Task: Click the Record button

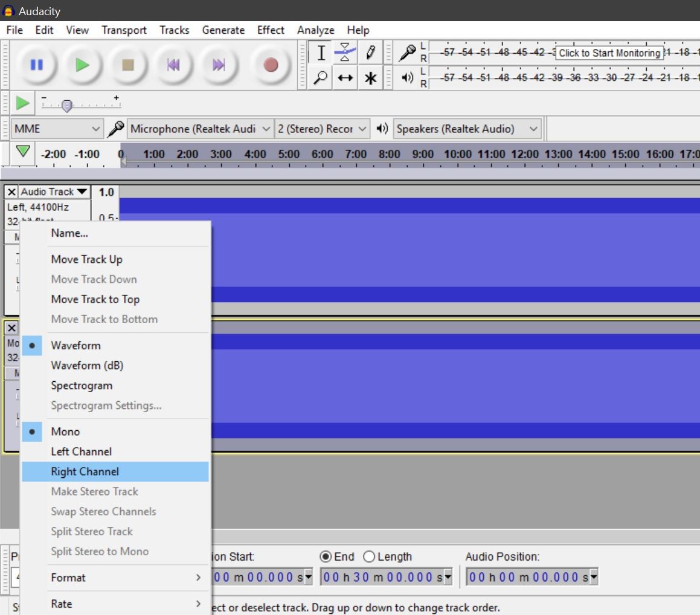Action: 271,65
